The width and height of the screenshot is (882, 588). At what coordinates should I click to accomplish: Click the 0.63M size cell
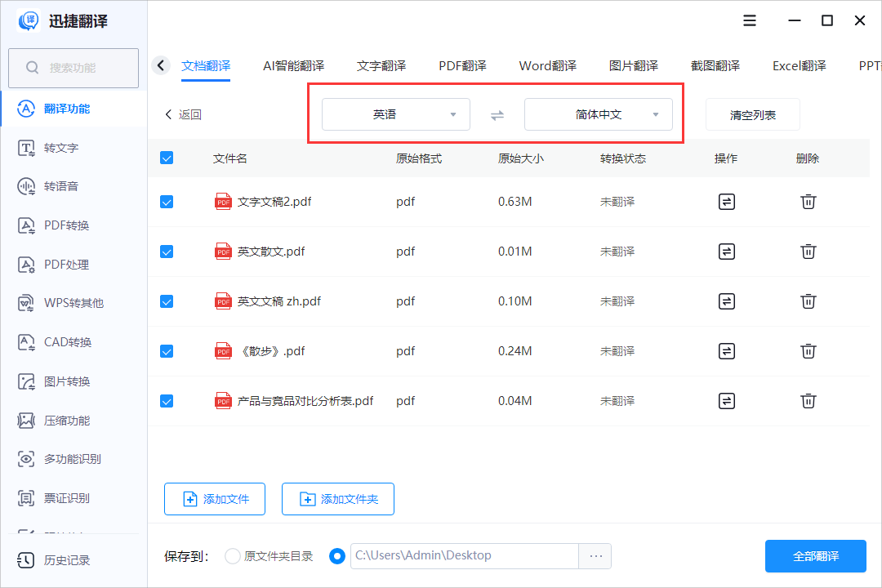pyautogui.click(x=514, y=202)
